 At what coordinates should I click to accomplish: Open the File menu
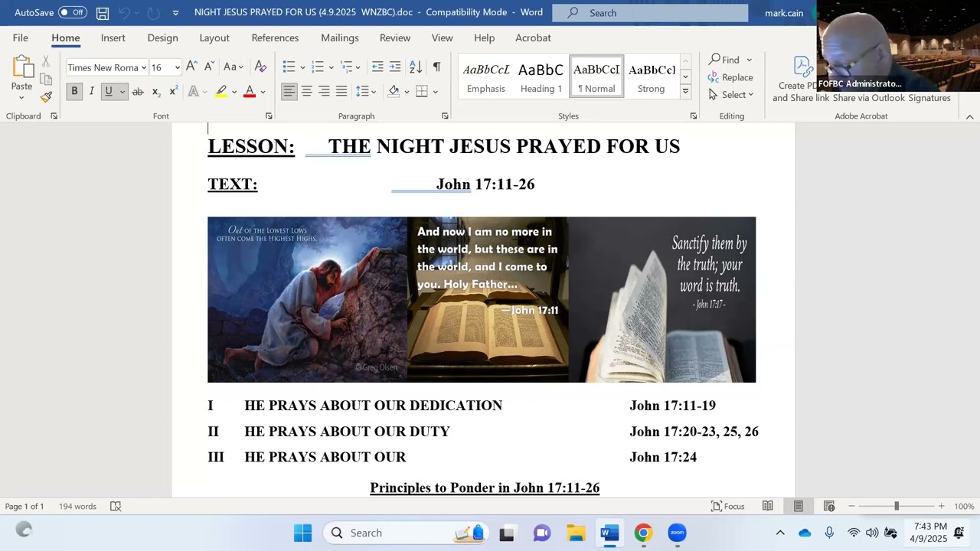tap(21, 37)
